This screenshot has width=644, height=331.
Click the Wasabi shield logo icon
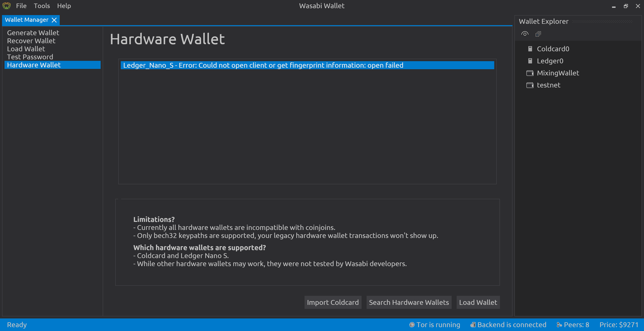tap(7, 6)
